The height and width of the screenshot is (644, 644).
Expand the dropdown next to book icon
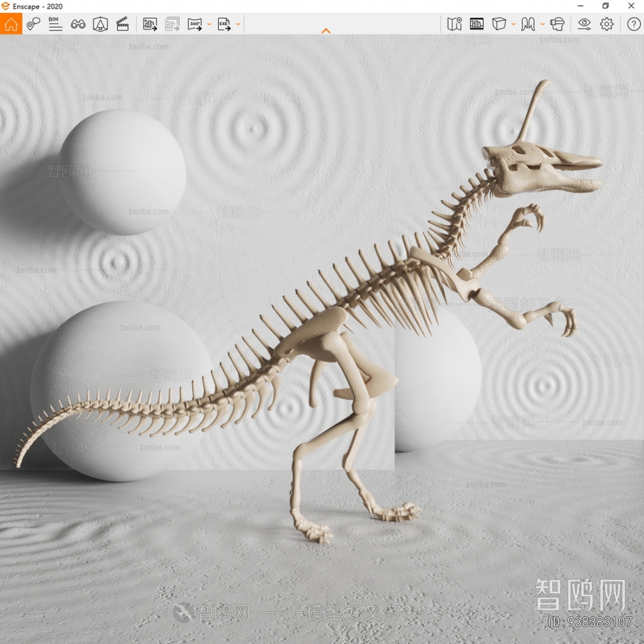click(x=543, y=24)
